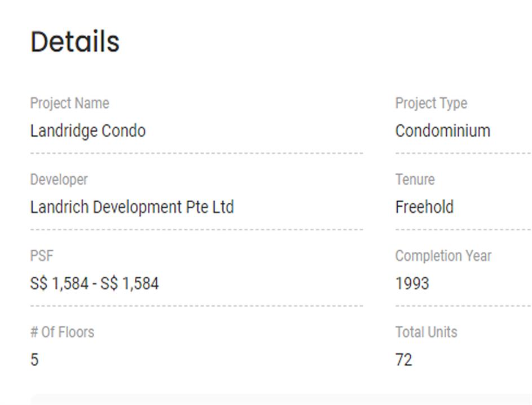Click the first S$ 1,584 price in PSF range
The width and height of the screenshot is (532, 405).
[59, 284]
